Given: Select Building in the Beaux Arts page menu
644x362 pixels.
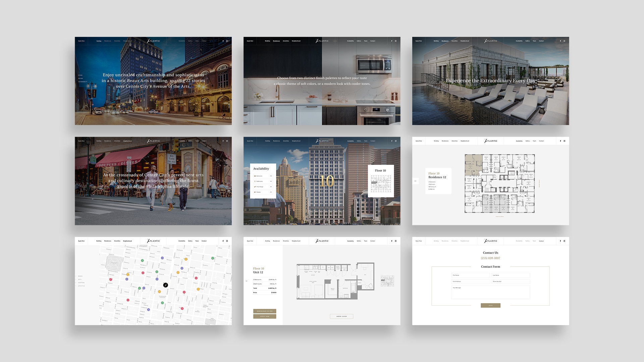Looking at the screenshot, I should [99, 41].
